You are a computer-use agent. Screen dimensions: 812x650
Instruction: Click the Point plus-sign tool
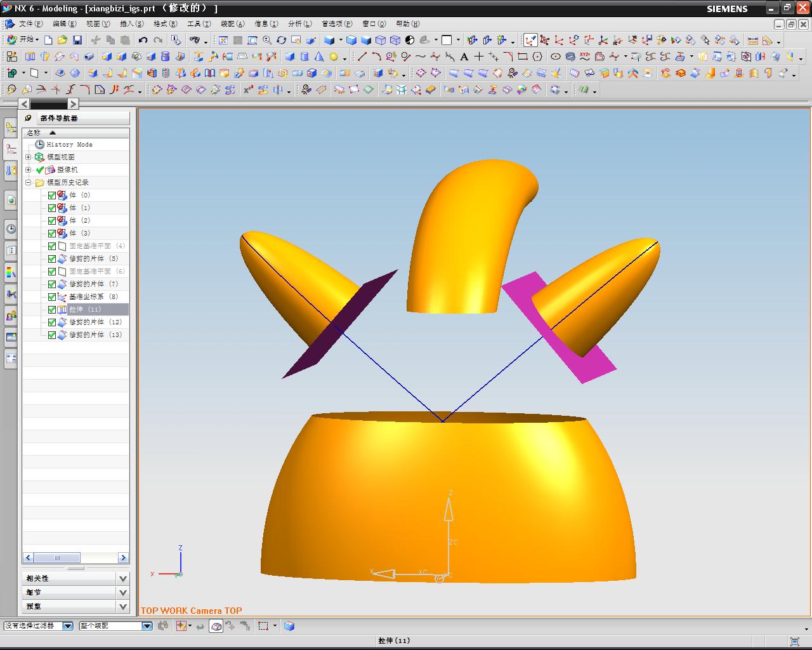point(479,56)
